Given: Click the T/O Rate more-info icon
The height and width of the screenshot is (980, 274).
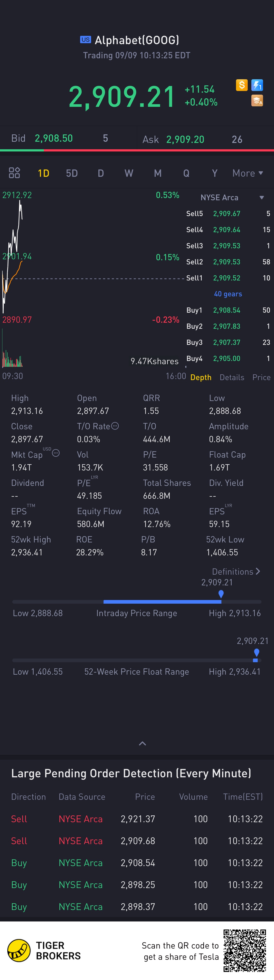Looking at the screenshot, I should coord(115,426).
